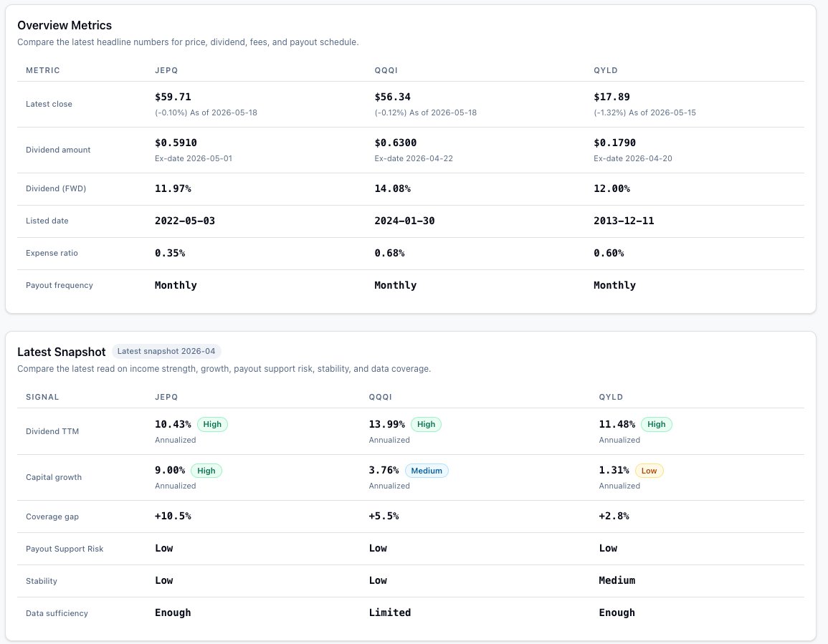The width and height of the screenshot is (828, 644).
Task: Select expense ratio 0.35%
Action: pos(169,253)
